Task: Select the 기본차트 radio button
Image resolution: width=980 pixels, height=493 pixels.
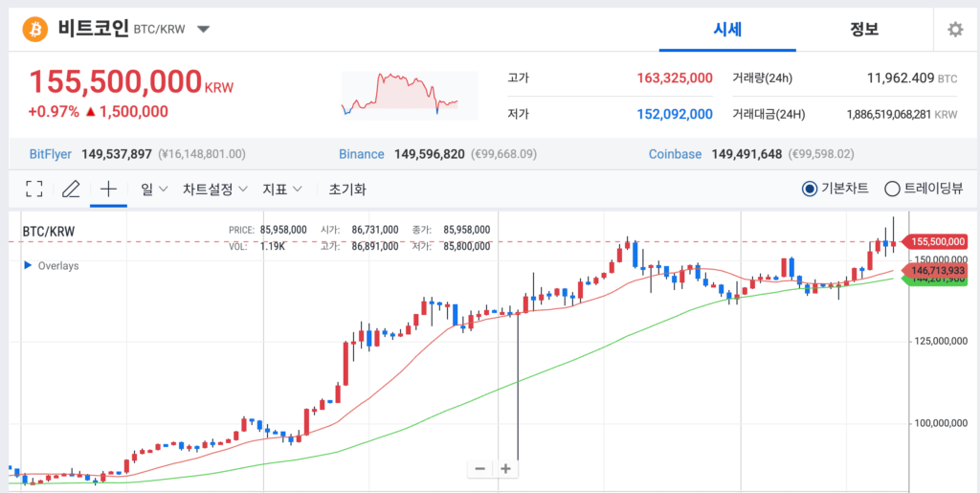Action: [810, 189]
